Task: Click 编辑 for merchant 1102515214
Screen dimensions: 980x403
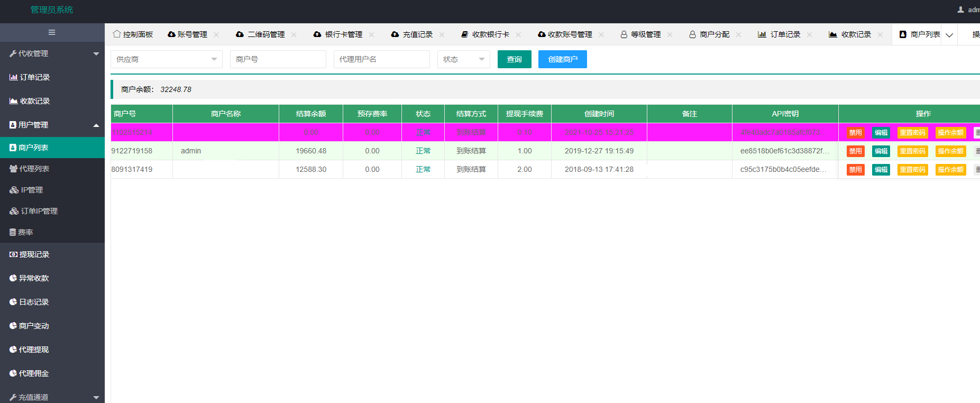Action: tap(881, 133)
